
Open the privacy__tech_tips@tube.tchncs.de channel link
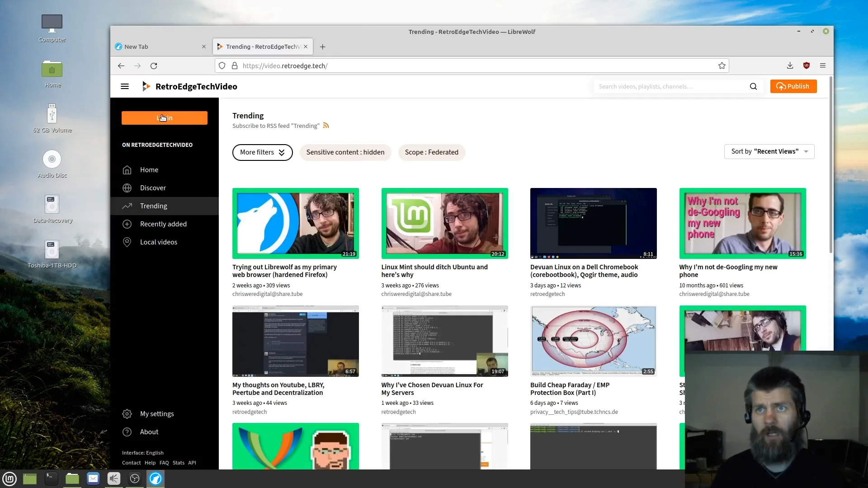(x=574, y=412)
